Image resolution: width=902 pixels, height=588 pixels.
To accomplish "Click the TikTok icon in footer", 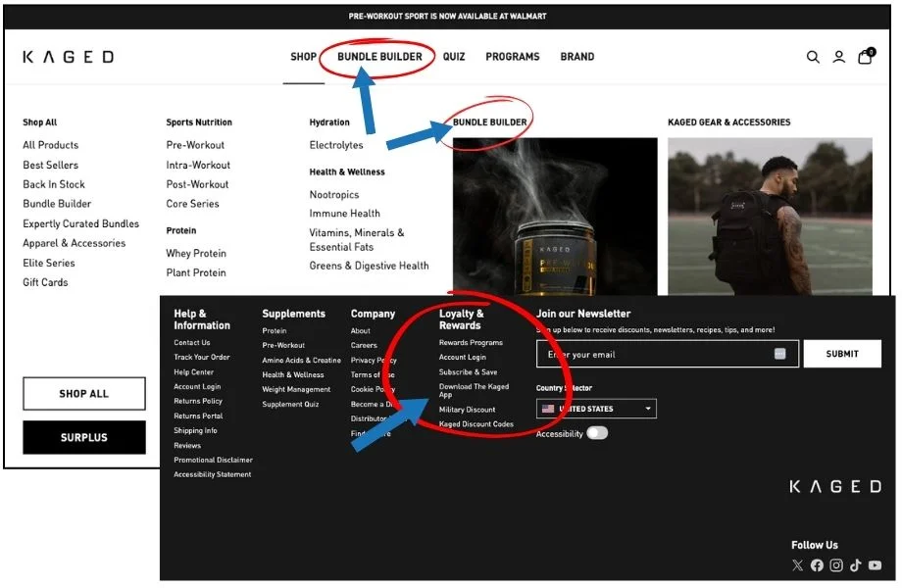I will pos(855,565).
